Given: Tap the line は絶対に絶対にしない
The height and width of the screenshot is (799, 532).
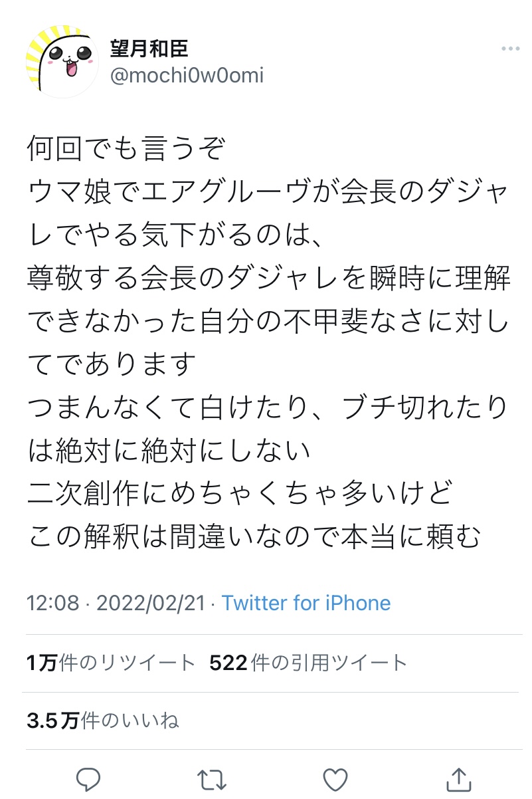Looking at the screenshot, I should pos(169,451).
